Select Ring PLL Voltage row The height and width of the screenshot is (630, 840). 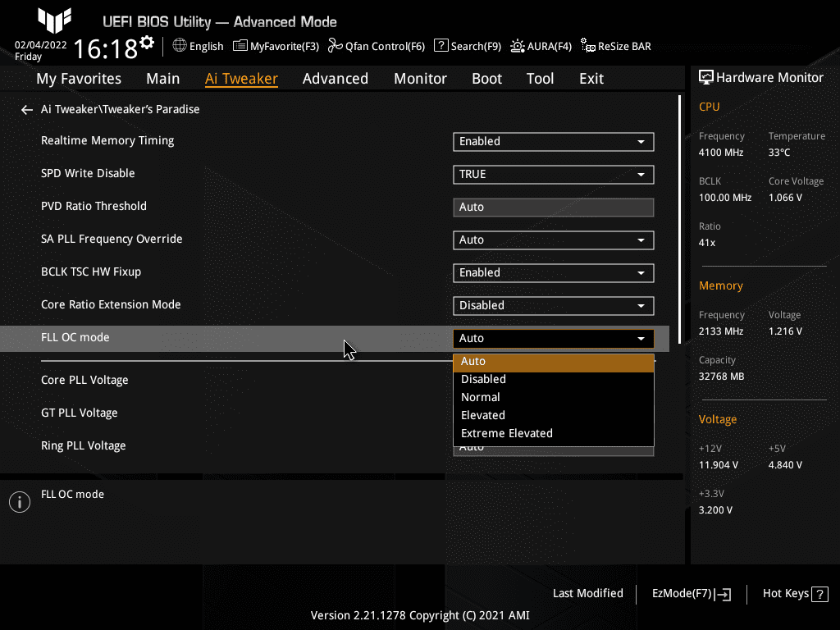tap(84, 445)
